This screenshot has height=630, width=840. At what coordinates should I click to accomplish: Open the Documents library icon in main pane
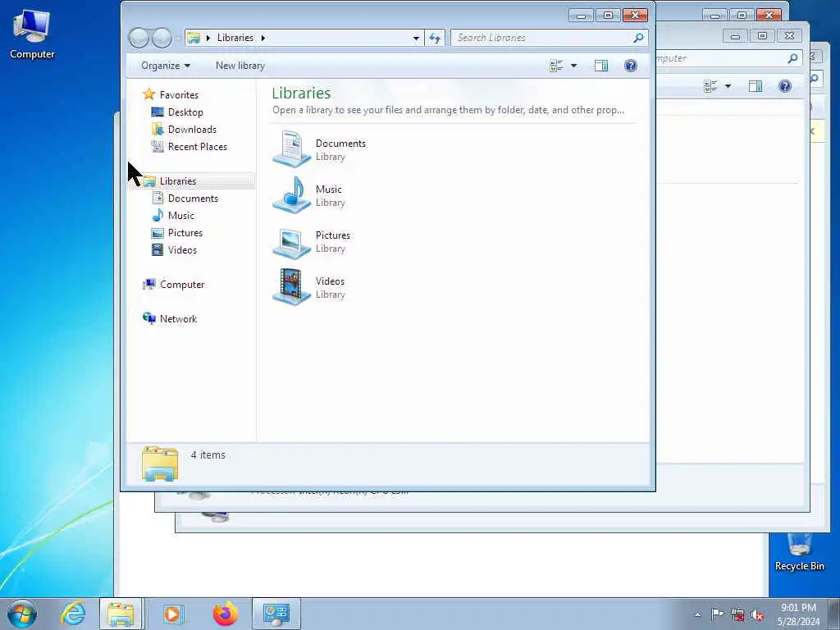tap(291, 149)
